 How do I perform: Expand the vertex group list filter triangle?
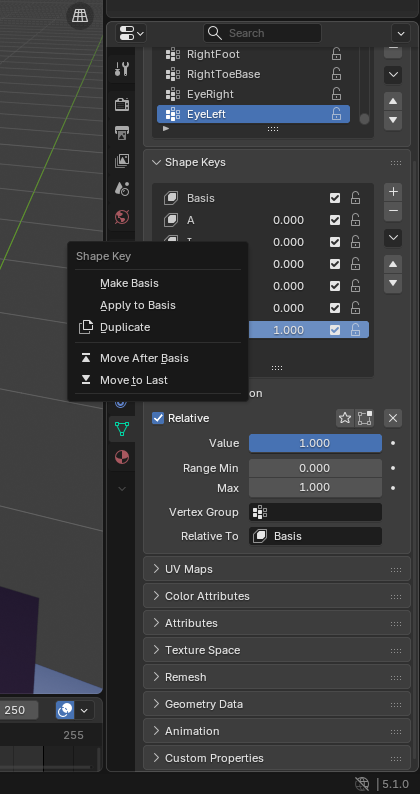166,129
